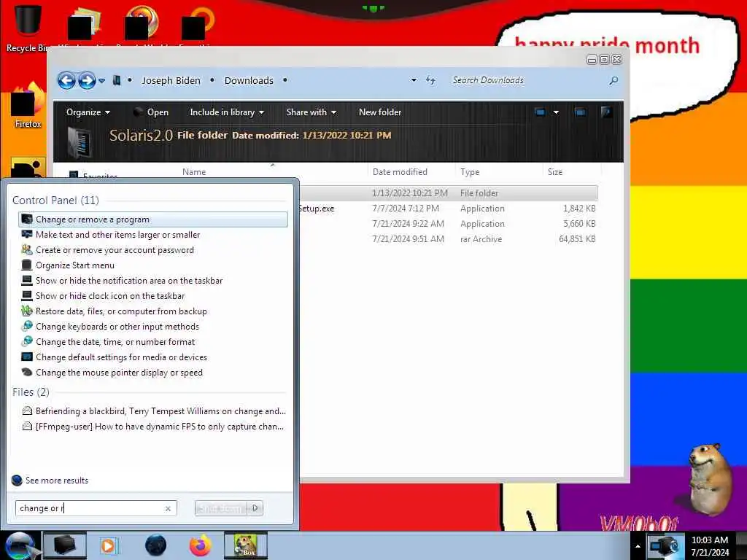Open the Explorer taskbar button
The width and height of the screenshot is (747, 560).
(x=65, y=545)
